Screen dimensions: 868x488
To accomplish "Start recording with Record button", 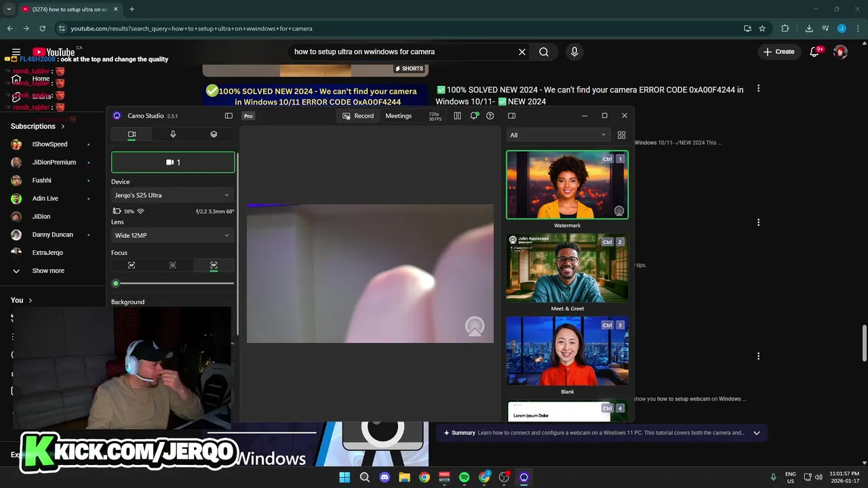I will pyautogui.click(x=358, y=116).
